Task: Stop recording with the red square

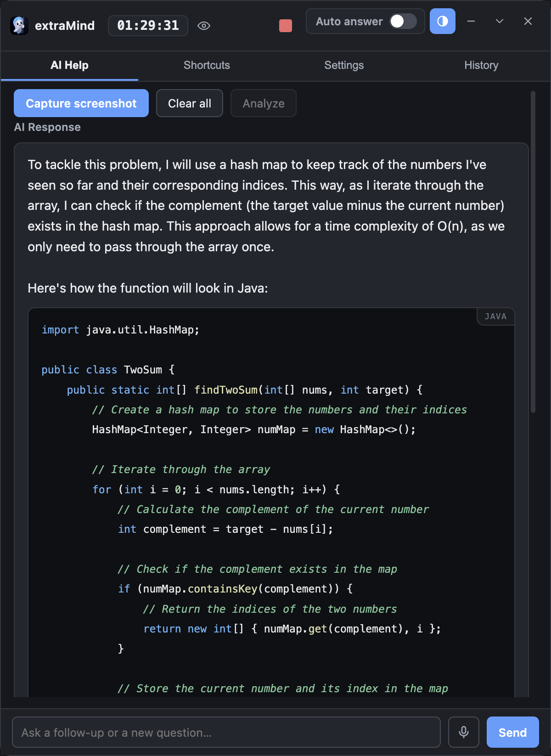Action: (x=286, y=26)
